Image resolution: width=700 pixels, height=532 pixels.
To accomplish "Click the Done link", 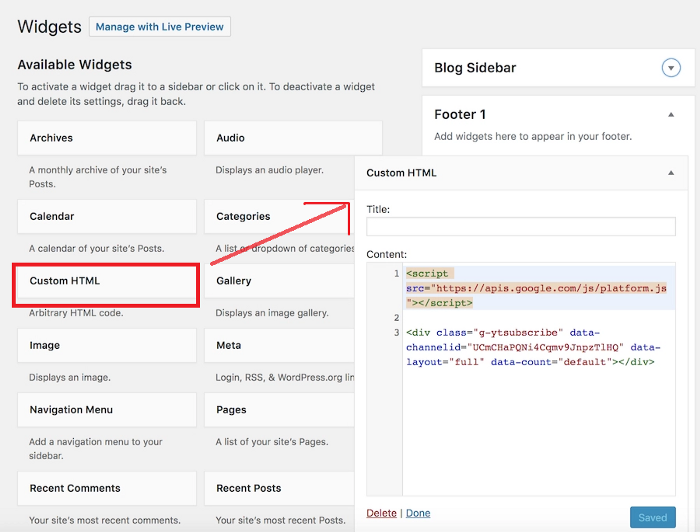I will [x=418, y=513].
